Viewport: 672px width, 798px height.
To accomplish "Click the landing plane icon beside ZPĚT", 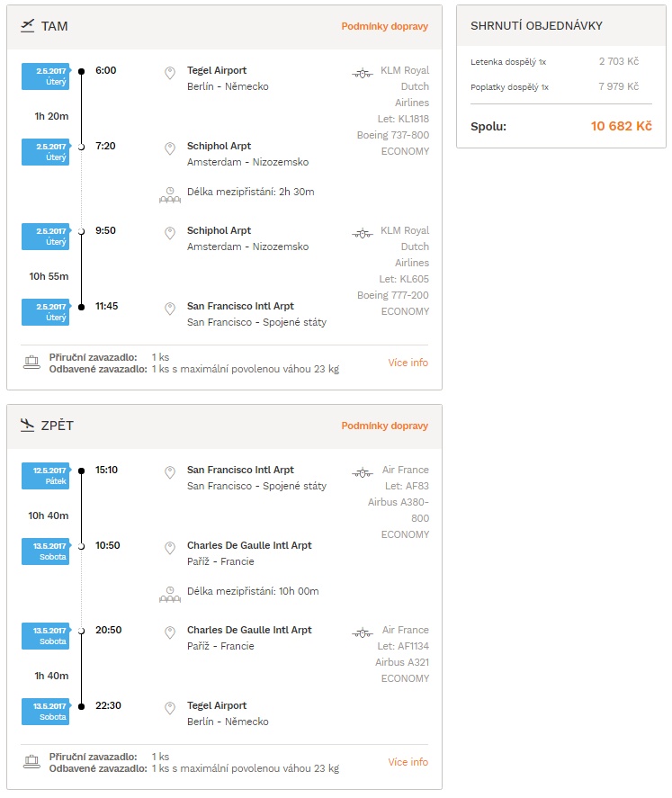I will [x=28, y=425].
